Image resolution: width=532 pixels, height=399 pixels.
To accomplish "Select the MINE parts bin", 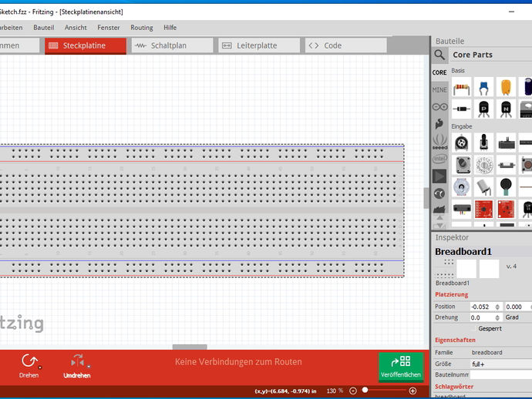I will click(x=439, y=90).
